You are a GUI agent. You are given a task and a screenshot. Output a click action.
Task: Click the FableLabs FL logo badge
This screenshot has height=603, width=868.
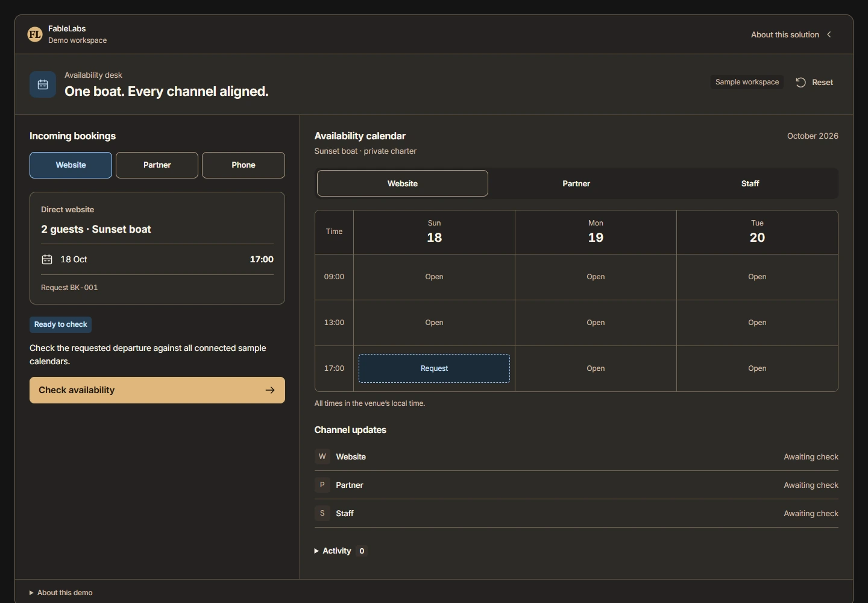[35, 34]
